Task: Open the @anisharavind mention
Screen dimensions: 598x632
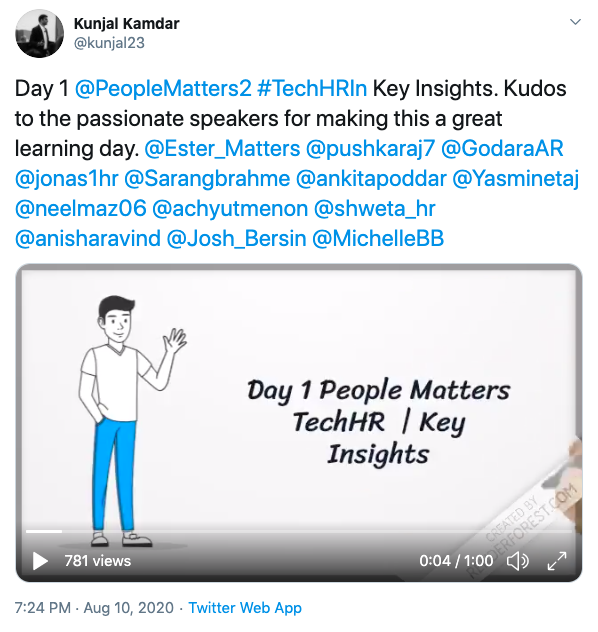Action: click(x=88, y=238)
